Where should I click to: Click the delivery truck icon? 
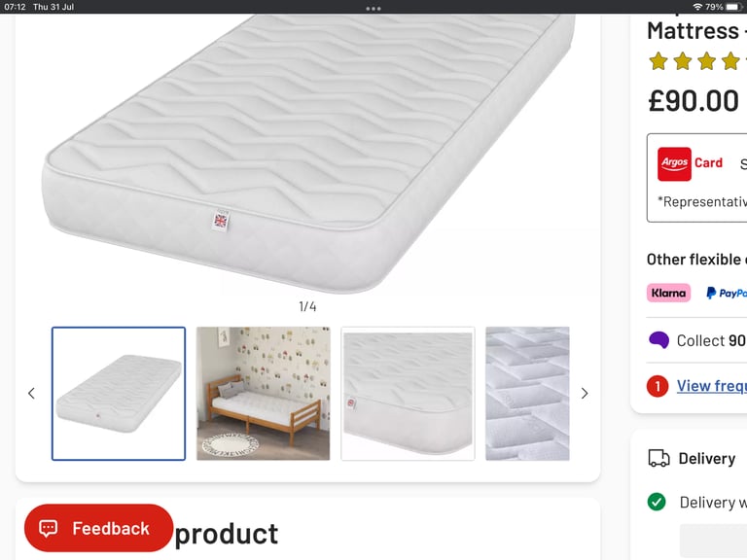[658, 458]
